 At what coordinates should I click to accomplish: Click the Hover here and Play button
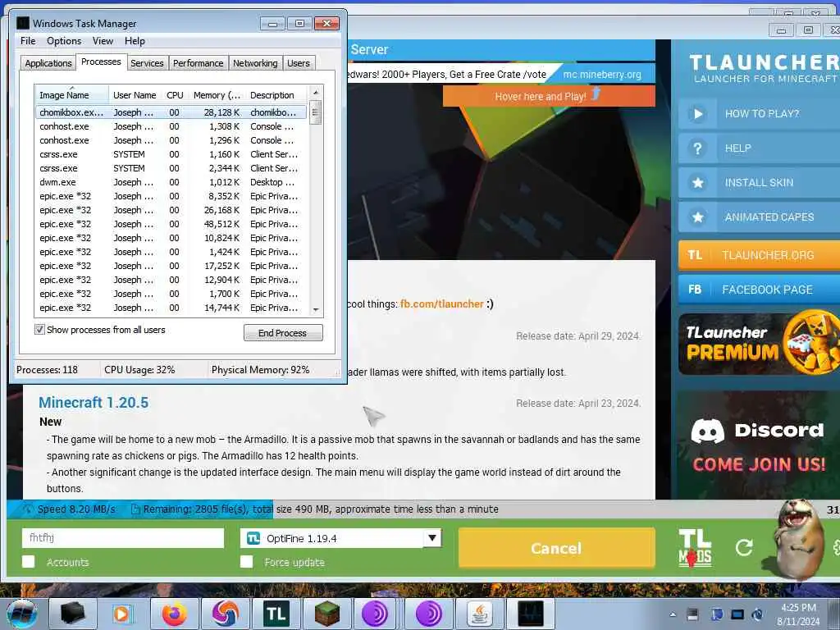pyautogui.click(x=549, y=97)
